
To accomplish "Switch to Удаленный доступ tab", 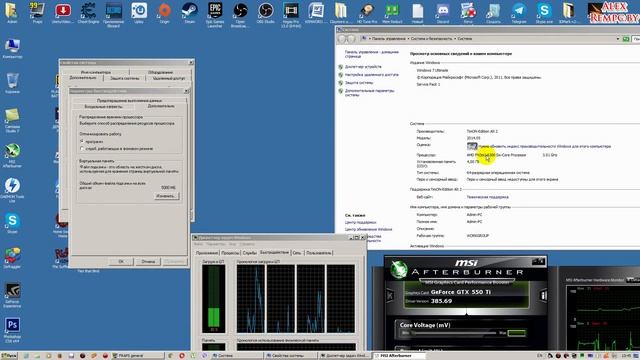I will coord(169,78).
